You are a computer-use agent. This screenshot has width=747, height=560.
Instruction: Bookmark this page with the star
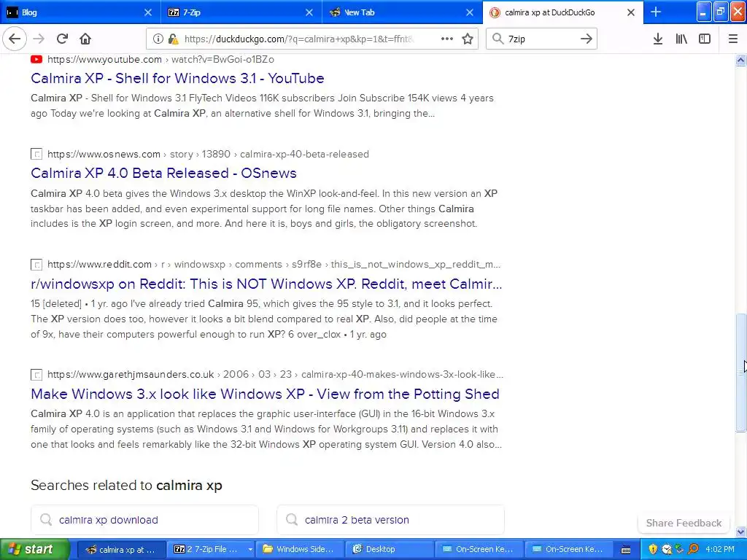[x=468, y=39]
